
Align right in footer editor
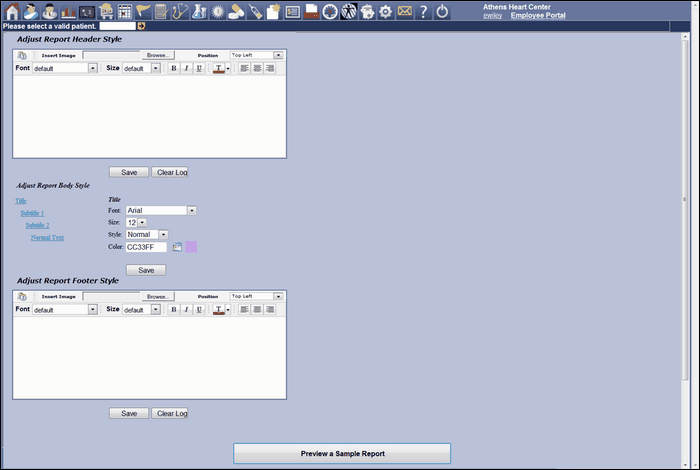270,309
